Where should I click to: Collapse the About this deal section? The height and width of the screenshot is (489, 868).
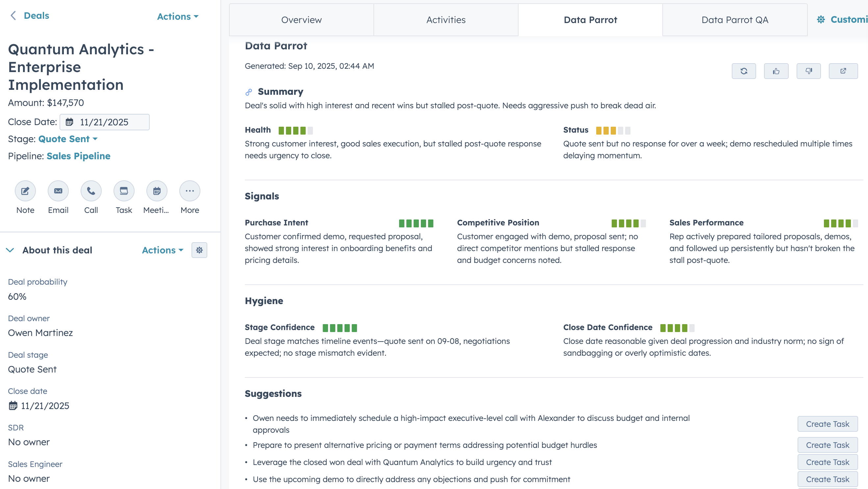click(10, 250)
